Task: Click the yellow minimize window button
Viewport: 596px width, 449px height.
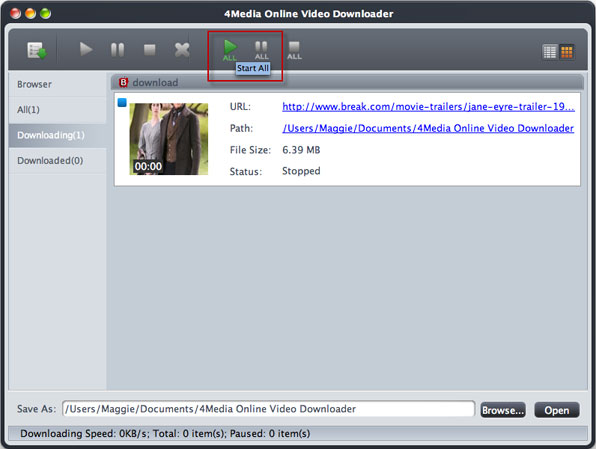Action: click(30, 14)
